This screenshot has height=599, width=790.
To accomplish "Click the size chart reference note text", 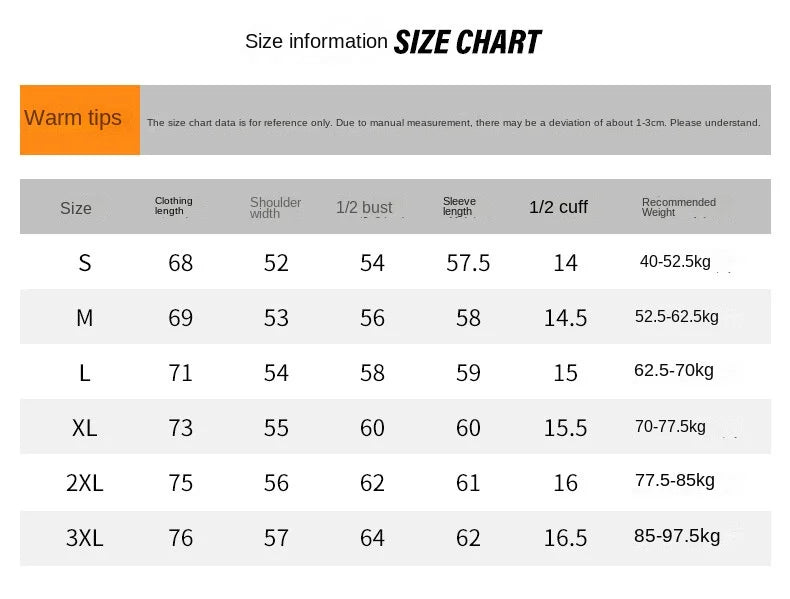I will (x=453, y=122).
